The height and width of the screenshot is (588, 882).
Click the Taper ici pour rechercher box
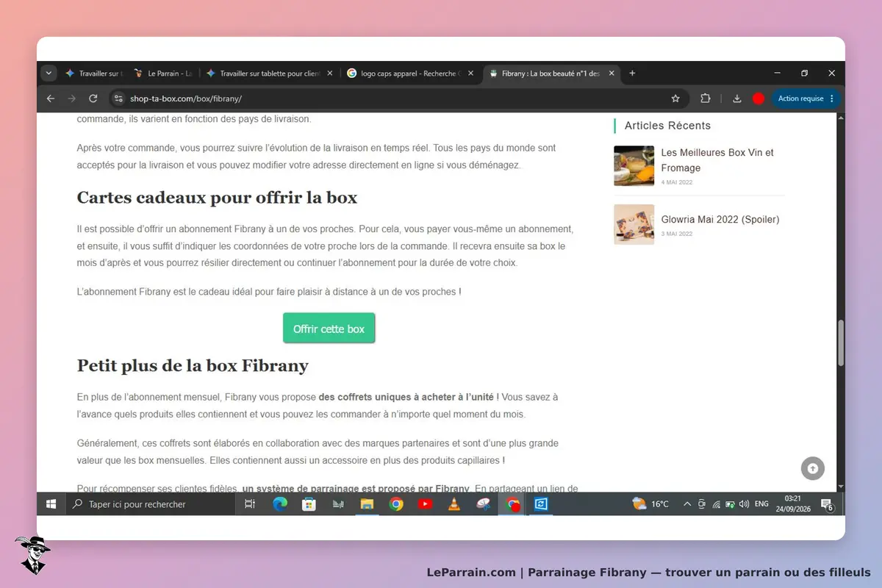click(151, 504)
